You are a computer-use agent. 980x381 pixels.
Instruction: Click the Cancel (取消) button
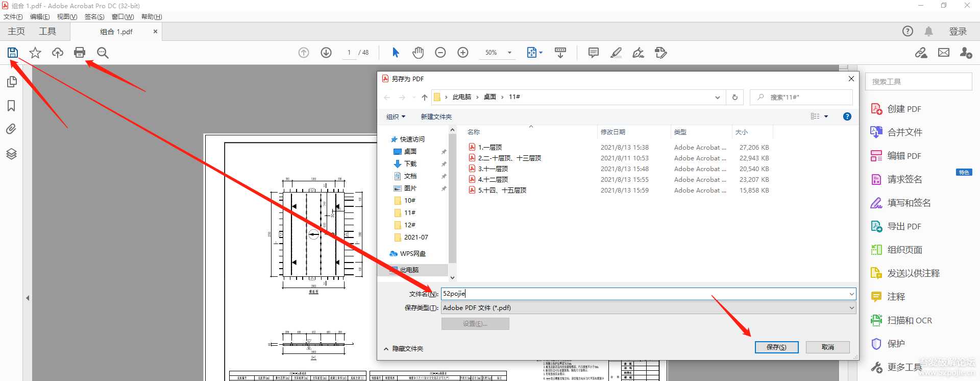[x=827, y=347]
